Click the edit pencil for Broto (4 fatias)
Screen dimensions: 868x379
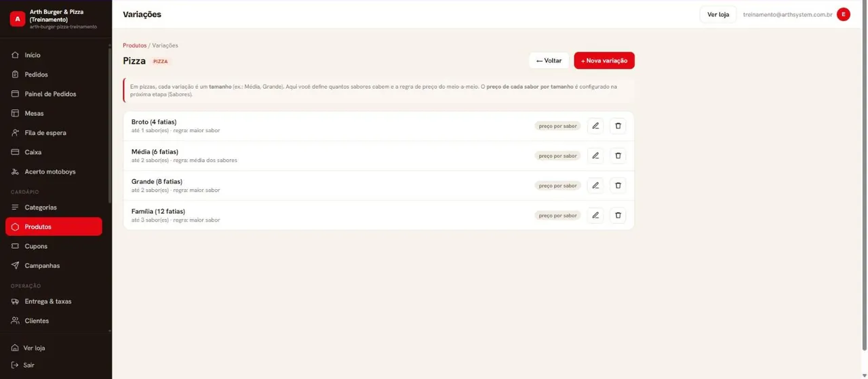595,126
